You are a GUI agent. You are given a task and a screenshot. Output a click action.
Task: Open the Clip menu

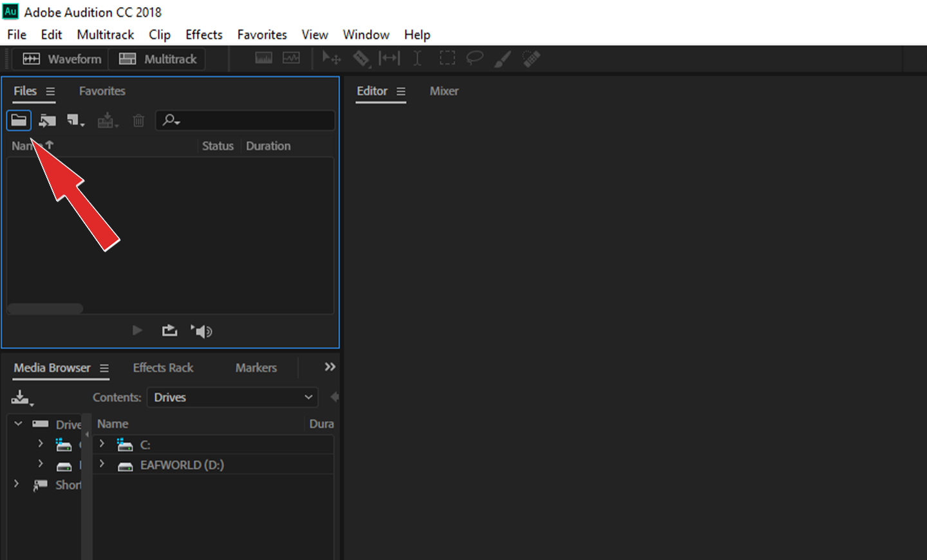click(x=160, y=35)
